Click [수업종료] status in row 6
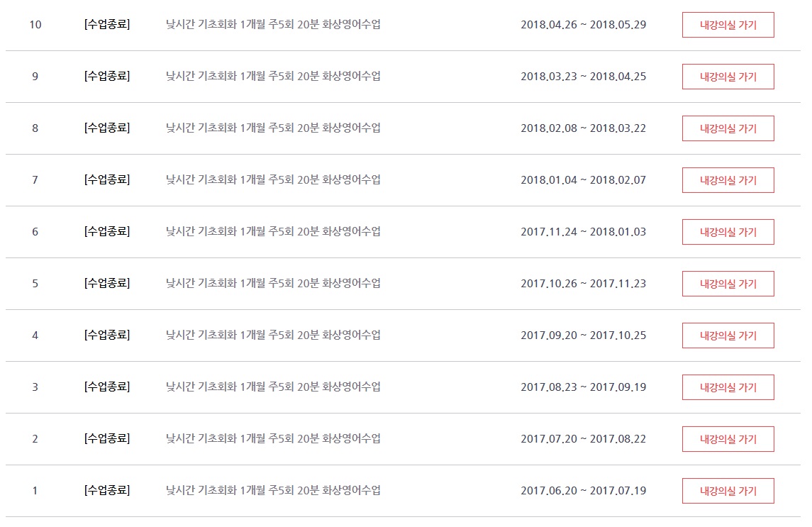Viewport: 812px width, 527px height. (107, 232)
